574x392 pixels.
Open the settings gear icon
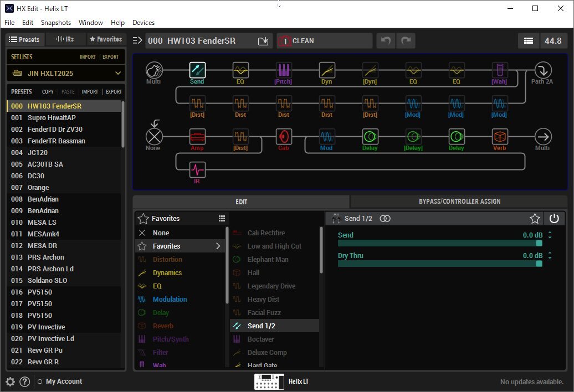click(x=10, y=381)
